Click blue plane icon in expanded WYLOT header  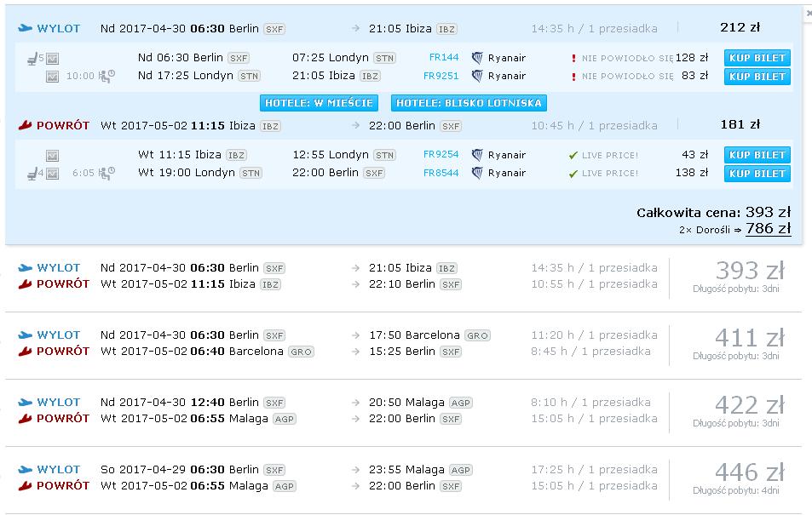[25, 28]
